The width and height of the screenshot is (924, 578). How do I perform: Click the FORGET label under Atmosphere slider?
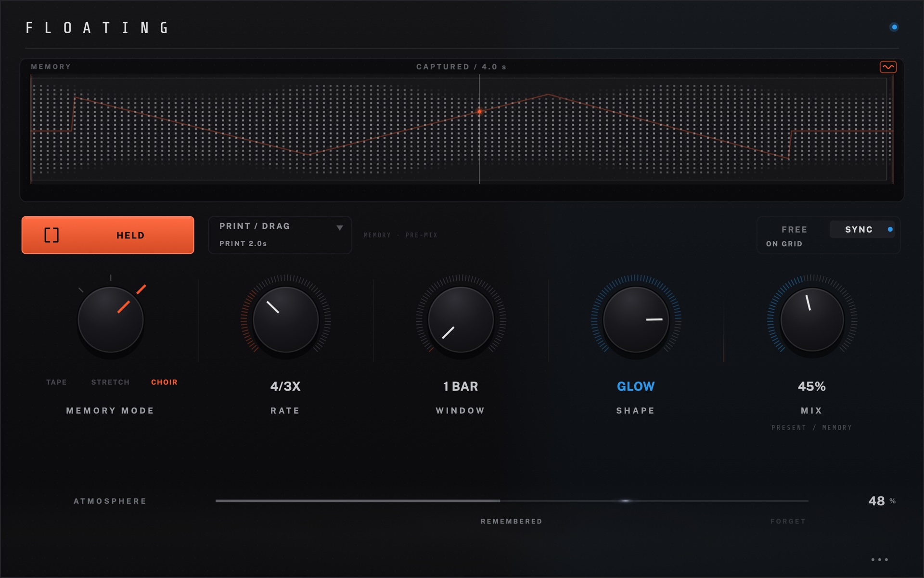(788, 521)
